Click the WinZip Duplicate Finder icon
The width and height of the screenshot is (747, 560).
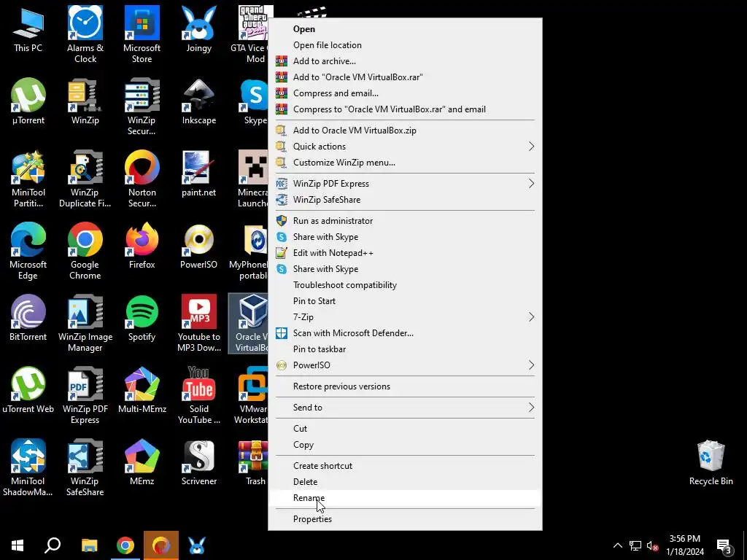pos(85,179)
